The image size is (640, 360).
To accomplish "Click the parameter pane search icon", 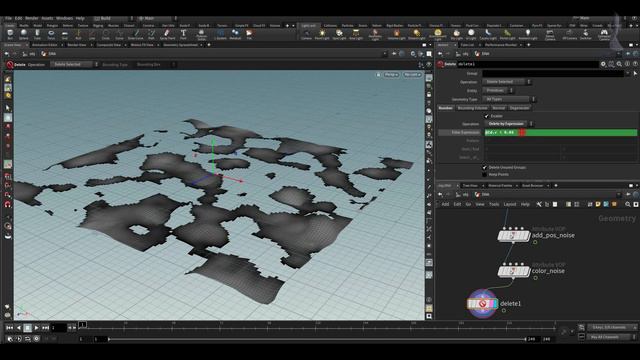I will click(619, 64).
